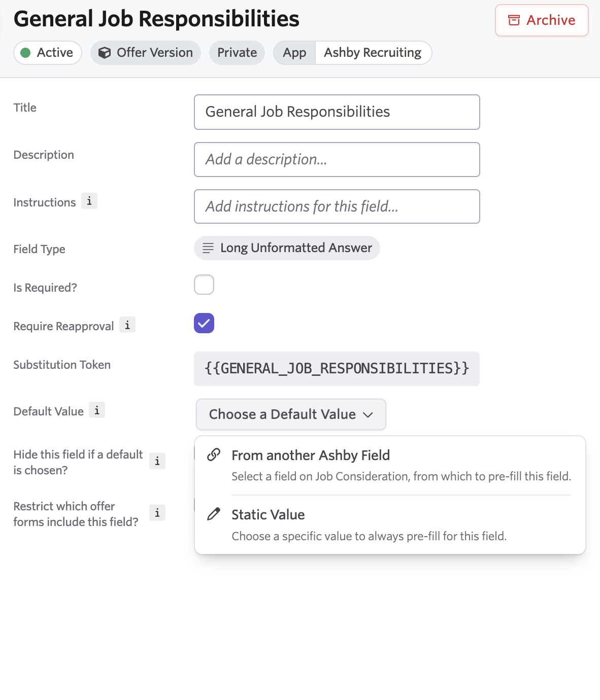The width and height of the screenshot is (600, 700).
Task: Click the chevron on Default Value dropdown
Action: [x=368, y=415]
